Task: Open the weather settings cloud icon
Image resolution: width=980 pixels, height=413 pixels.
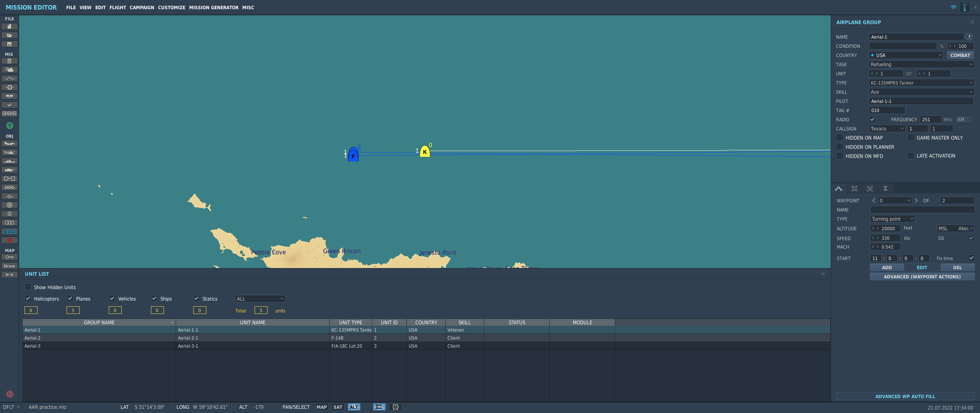Action: (10, 70)
